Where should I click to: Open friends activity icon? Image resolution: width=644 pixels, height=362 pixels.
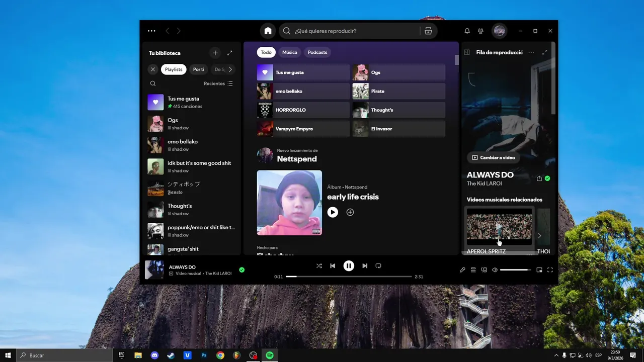point(480,31)
